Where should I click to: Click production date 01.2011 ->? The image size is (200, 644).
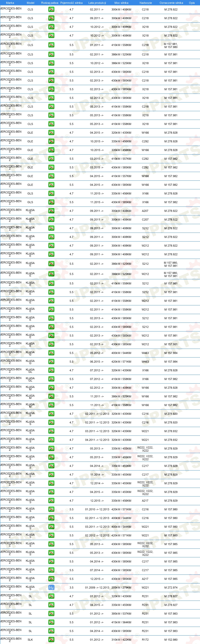pos(97,45)
